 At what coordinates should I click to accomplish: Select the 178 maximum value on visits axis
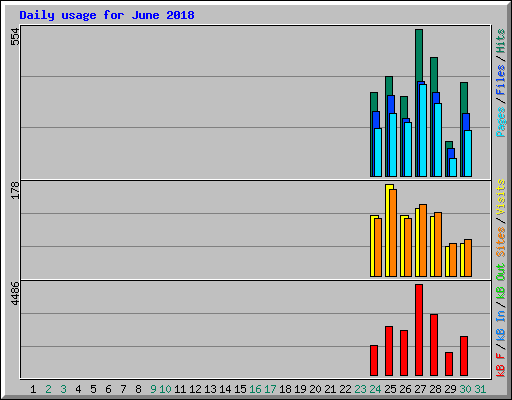[x=16, y=190]
